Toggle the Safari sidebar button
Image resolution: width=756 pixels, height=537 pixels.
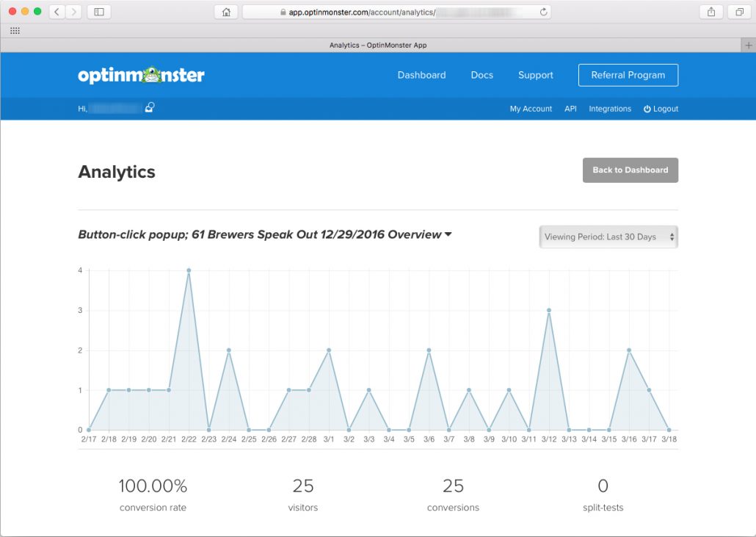[x=99, y=12]
